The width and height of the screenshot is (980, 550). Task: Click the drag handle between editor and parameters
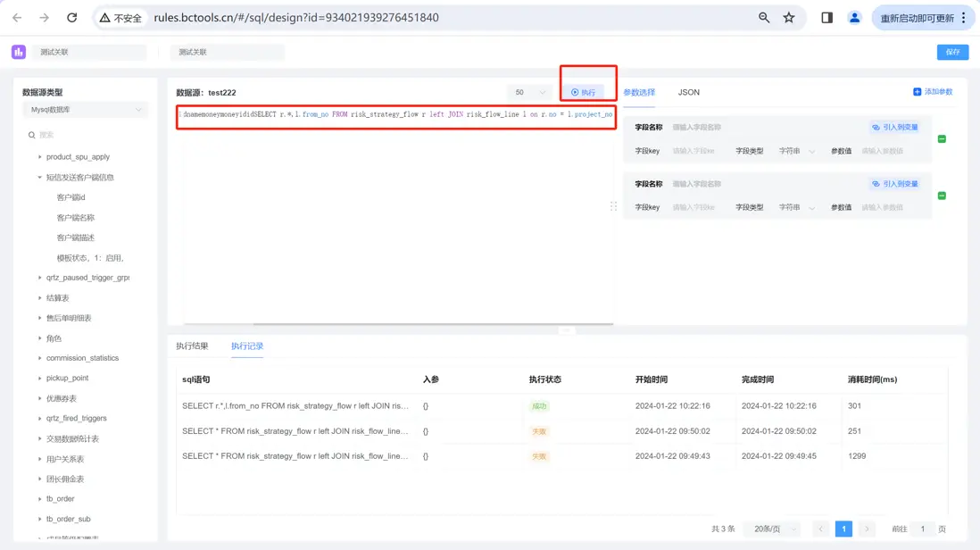614,206
